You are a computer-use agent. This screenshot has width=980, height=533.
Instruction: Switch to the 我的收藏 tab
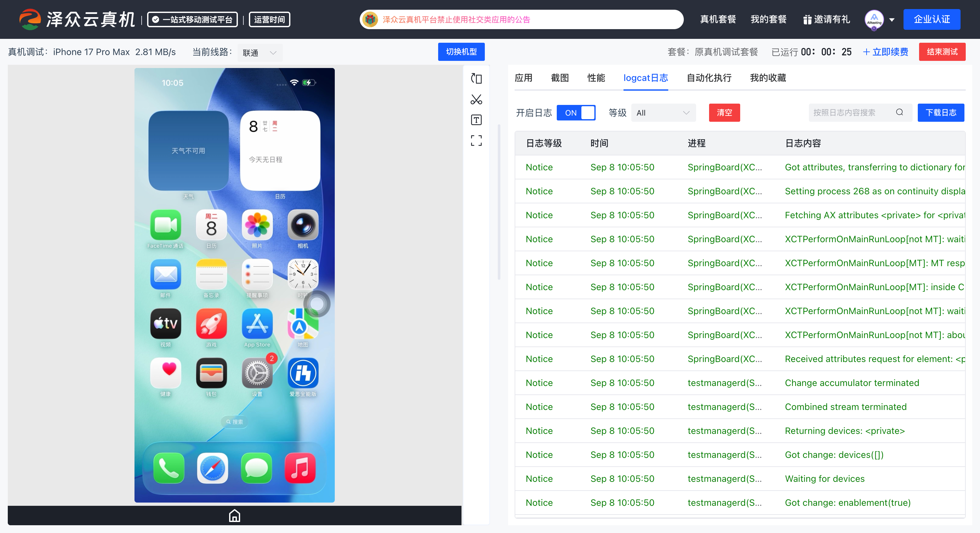(x=768, y=78)
